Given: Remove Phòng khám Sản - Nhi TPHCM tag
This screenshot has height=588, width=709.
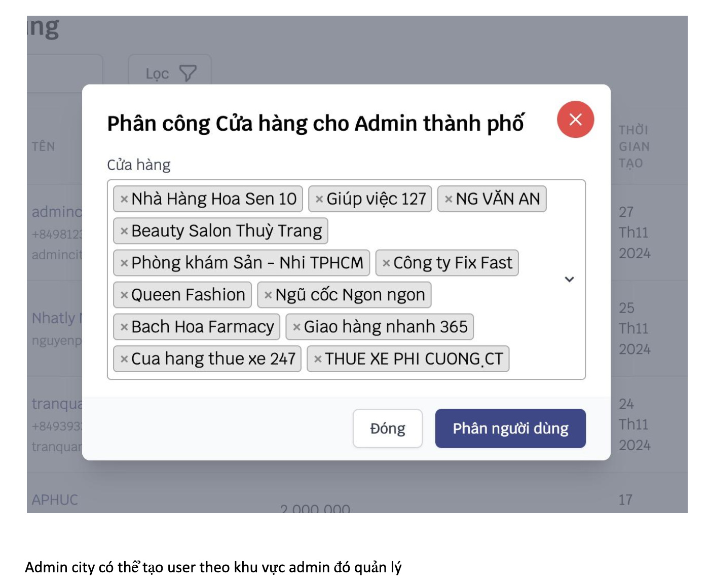Looking at the screenshot, I should (124, 263).
